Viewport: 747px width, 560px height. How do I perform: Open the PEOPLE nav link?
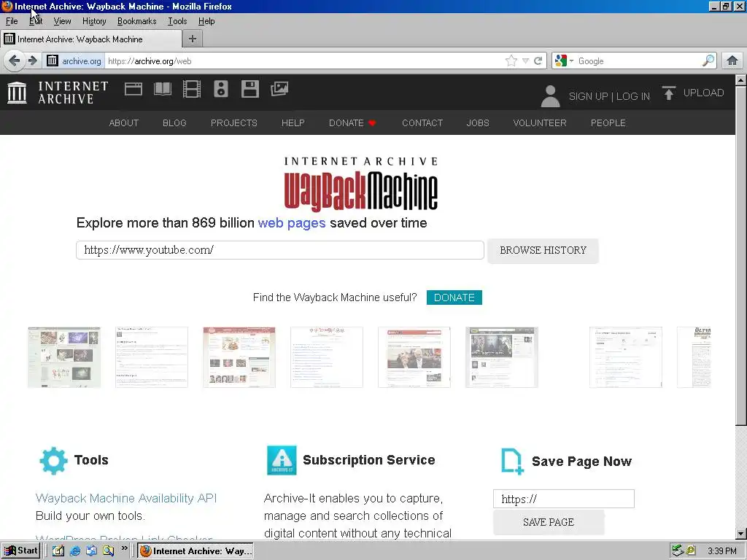click(x=608, y=122)
